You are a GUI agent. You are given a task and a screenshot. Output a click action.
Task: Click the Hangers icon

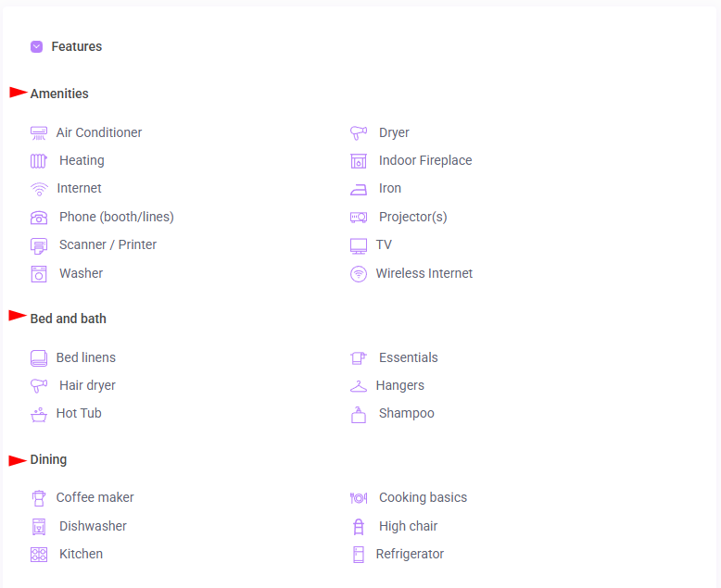point(359,386)
